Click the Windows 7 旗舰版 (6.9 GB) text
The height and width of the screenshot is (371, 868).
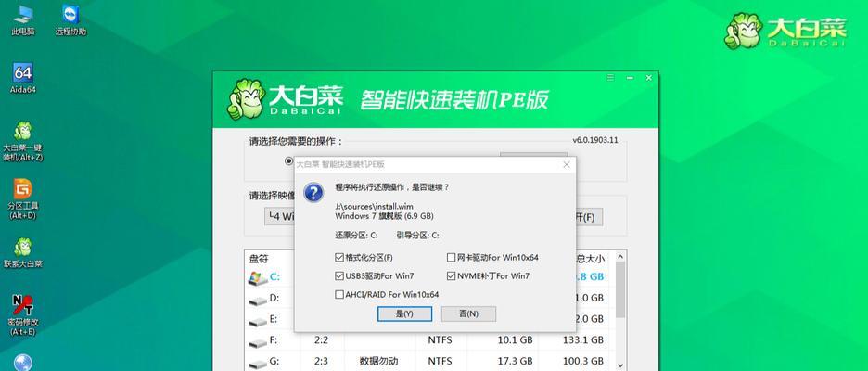point(384,215)
